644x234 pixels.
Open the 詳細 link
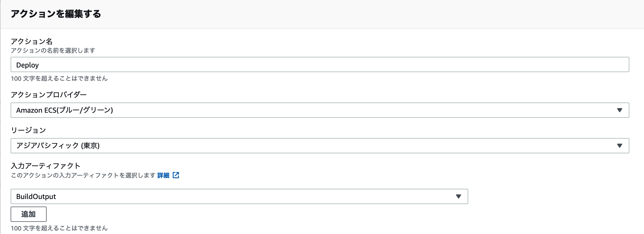[163, 175]
